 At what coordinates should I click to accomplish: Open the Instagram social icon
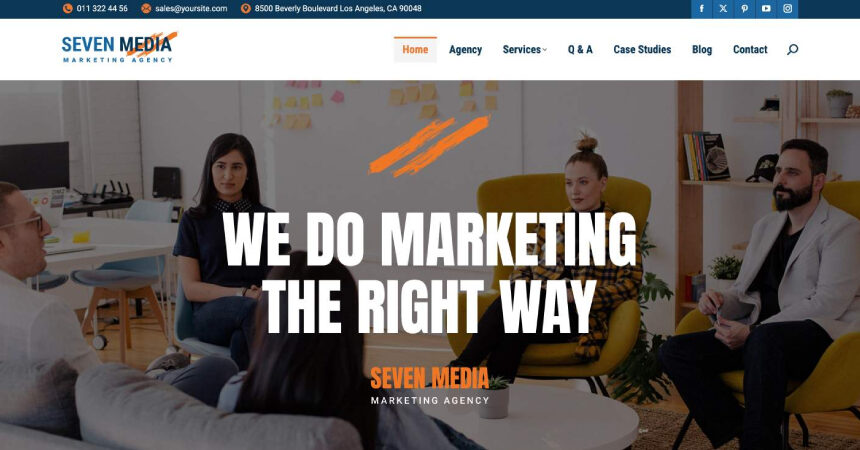(x=788, y=9)
